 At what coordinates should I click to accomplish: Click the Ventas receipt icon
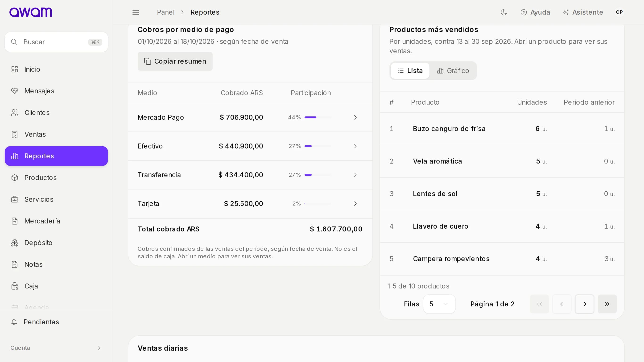[15, 134]
